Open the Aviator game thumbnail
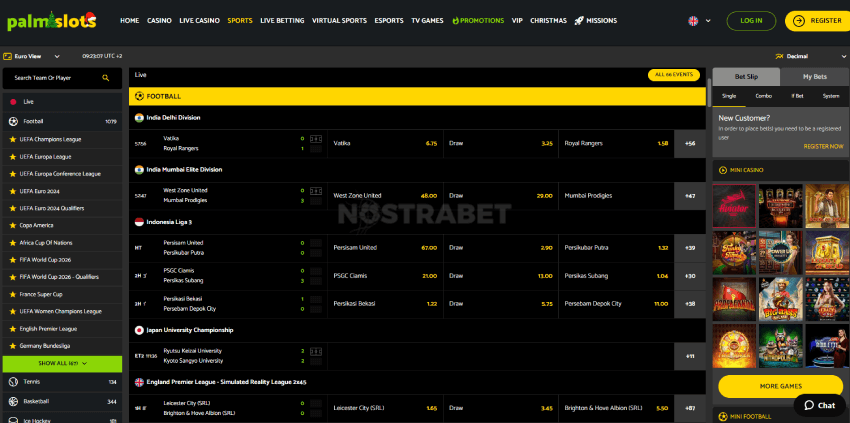 tap(734, 206)
